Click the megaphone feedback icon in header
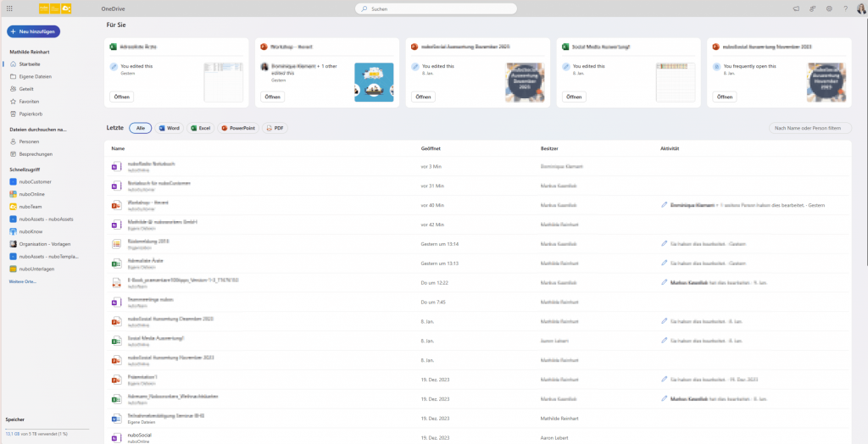The height and width of the screenshot is (444, 868). click(796, 8)
